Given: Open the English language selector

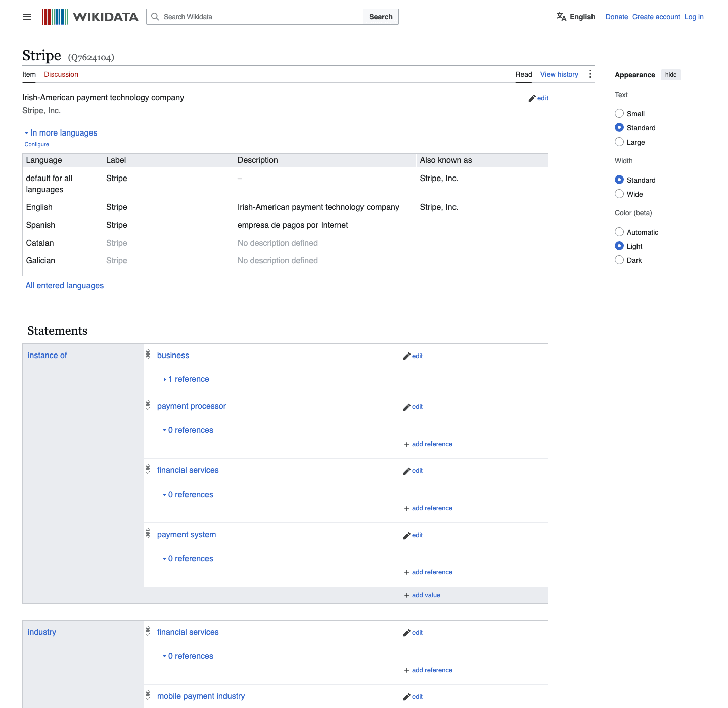Looking at the screenshot, I should point(576,17).
